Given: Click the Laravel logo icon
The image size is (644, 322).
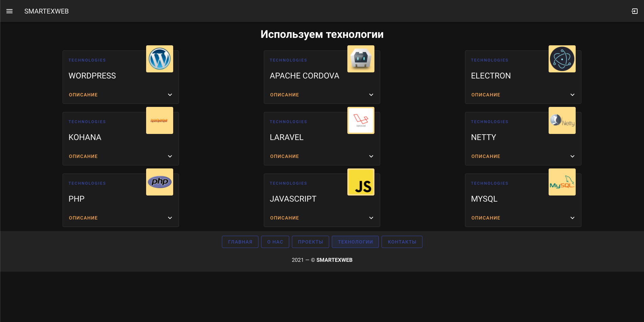Looking at the screenshot, I should pos(361,120).
